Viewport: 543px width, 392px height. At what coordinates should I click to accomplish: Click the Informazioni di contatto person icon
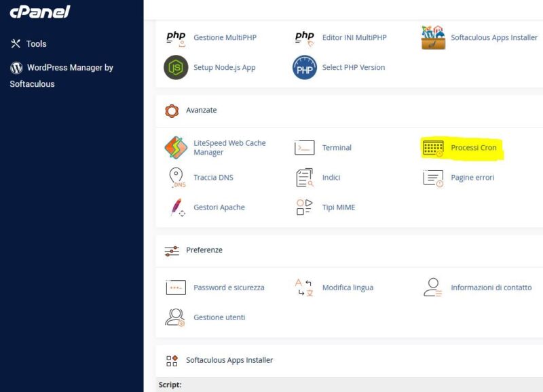[433, 287]
